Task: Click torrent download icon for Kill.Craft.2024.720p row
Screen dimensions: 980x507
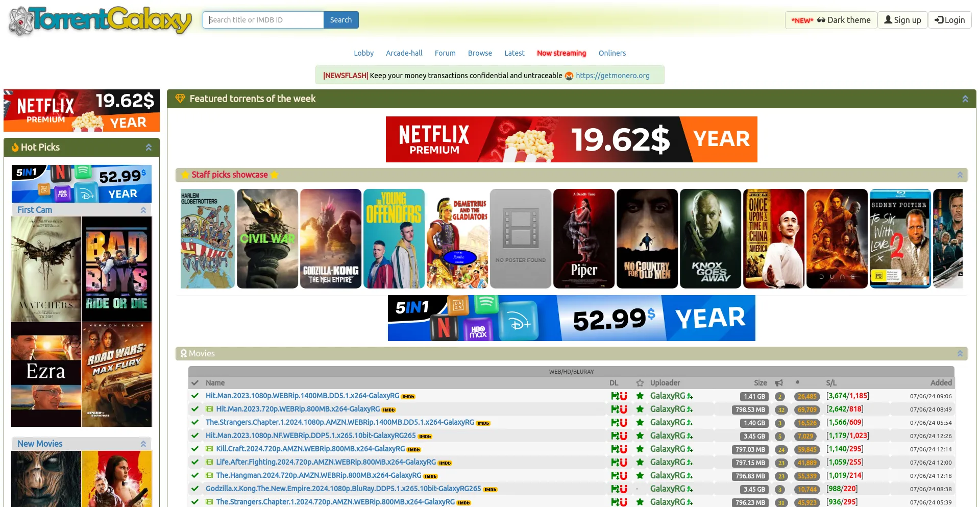Action: point(615,449)
